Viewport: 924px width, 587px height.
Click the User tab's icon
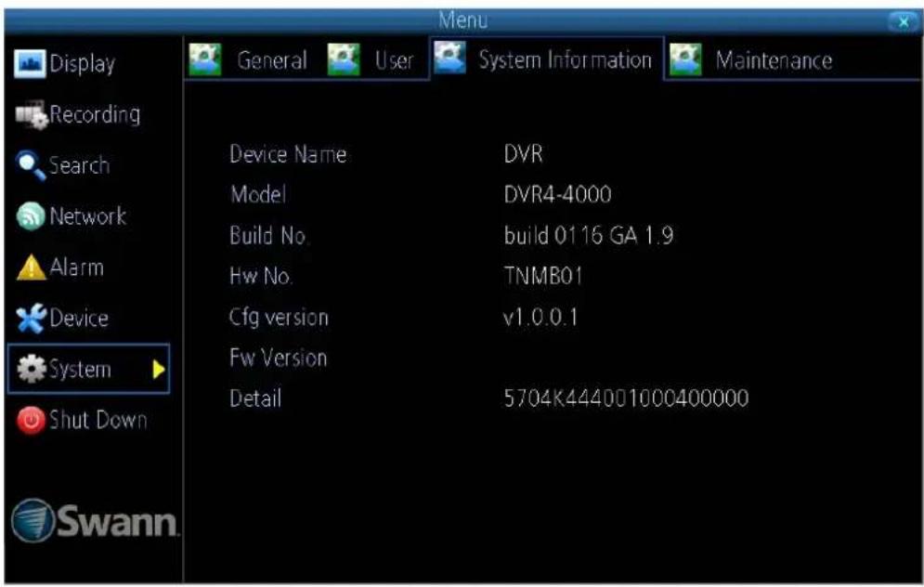tap(344, 60)
